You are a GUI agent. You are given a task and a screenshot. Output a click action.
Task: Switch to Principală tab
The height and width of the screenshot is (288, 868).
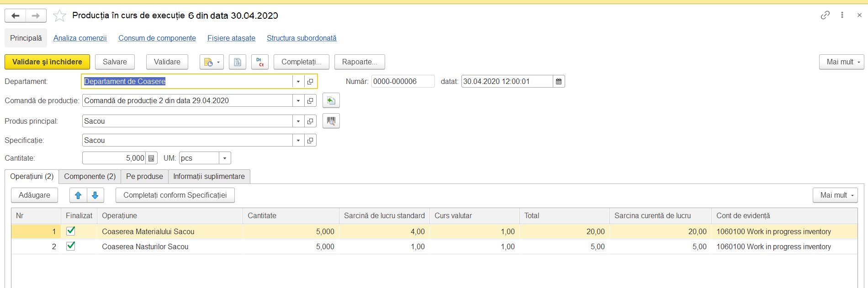point(26,38)
